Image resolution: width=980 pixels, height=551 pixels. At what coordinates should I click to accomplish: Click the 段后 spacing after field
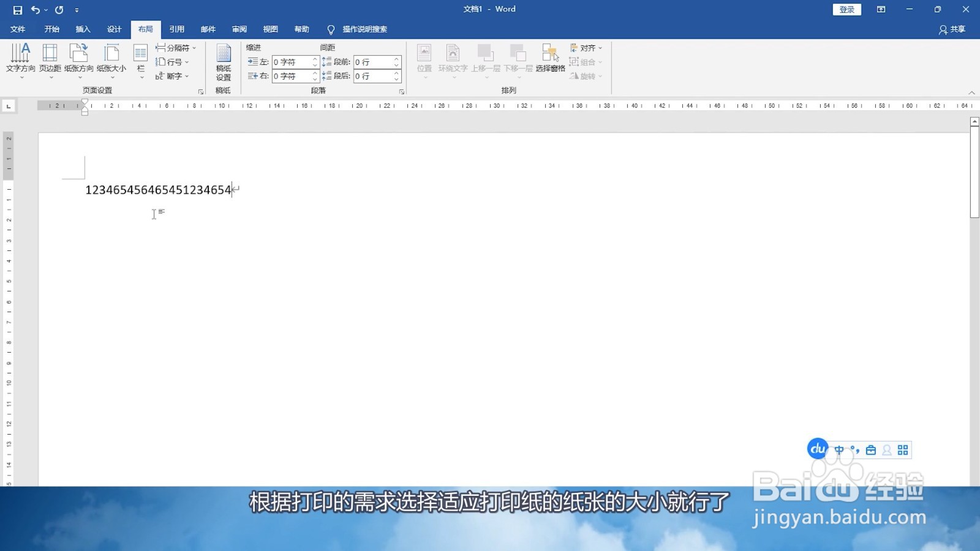tap(373, 76)
